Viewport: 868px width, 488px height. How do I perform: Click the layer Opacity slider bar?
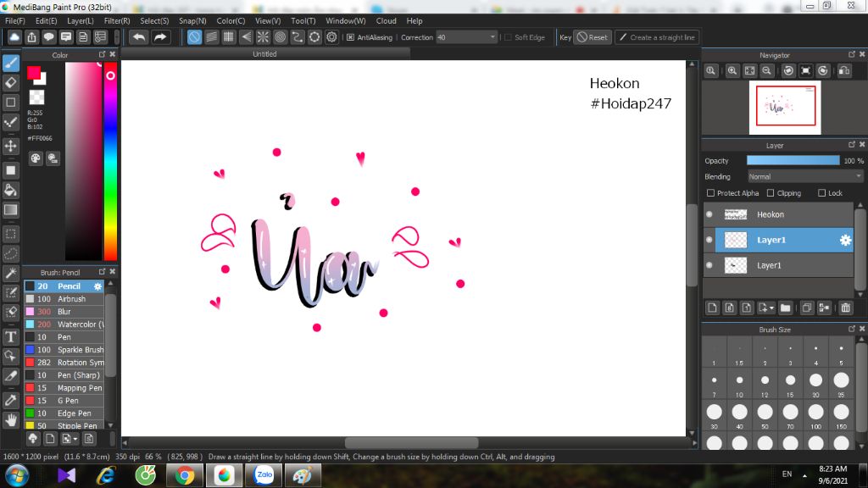(x=793, y=160)
